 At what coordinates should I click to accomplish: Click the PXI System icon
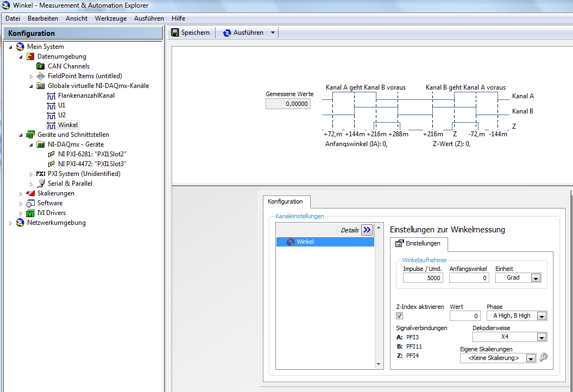point(41,174)
